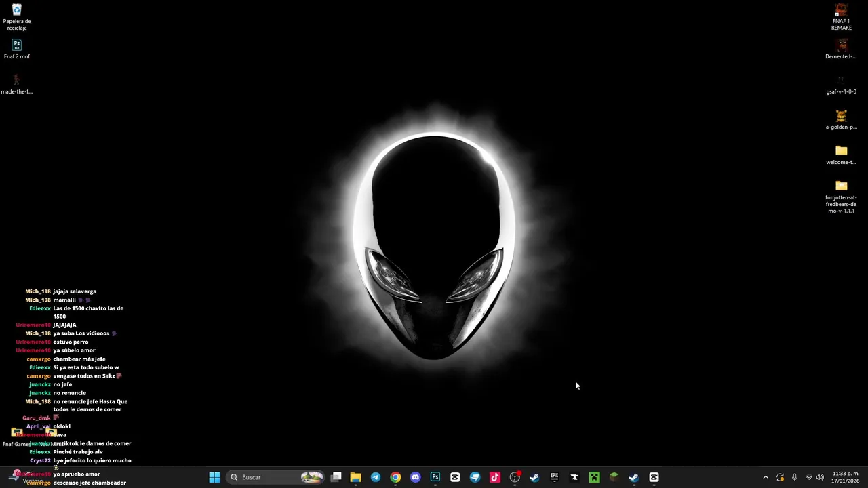
Task: Click the microphone tray icon
Action: point(795,477)
